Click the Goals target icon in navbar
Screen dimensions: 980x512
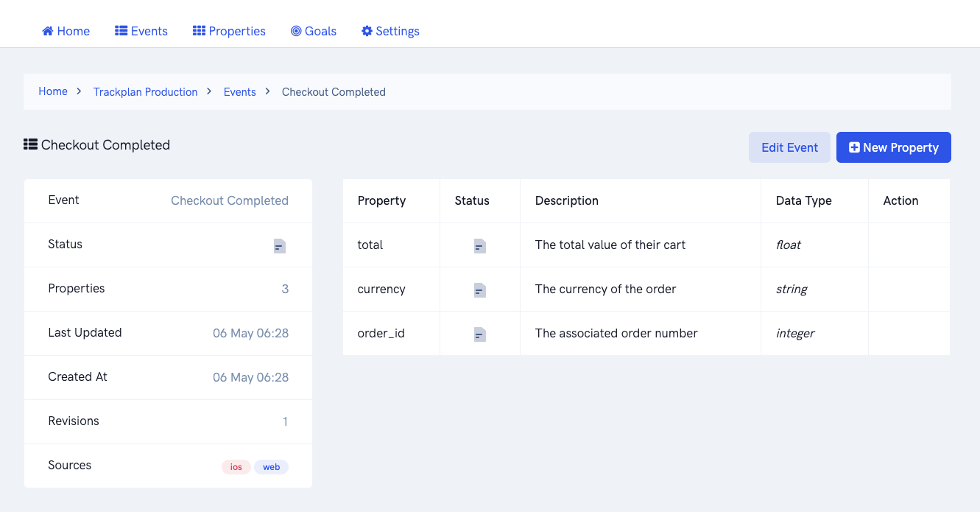[296, 31]
